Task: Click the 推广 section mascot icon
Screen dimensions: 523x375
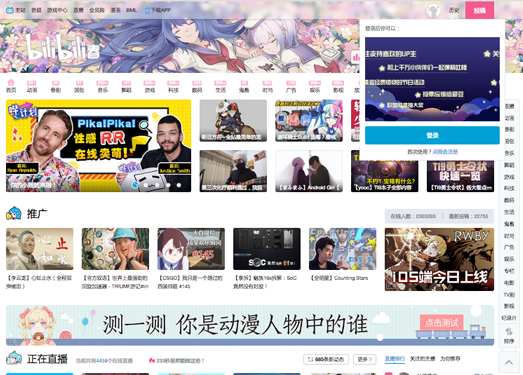Action: coord(14,214)
